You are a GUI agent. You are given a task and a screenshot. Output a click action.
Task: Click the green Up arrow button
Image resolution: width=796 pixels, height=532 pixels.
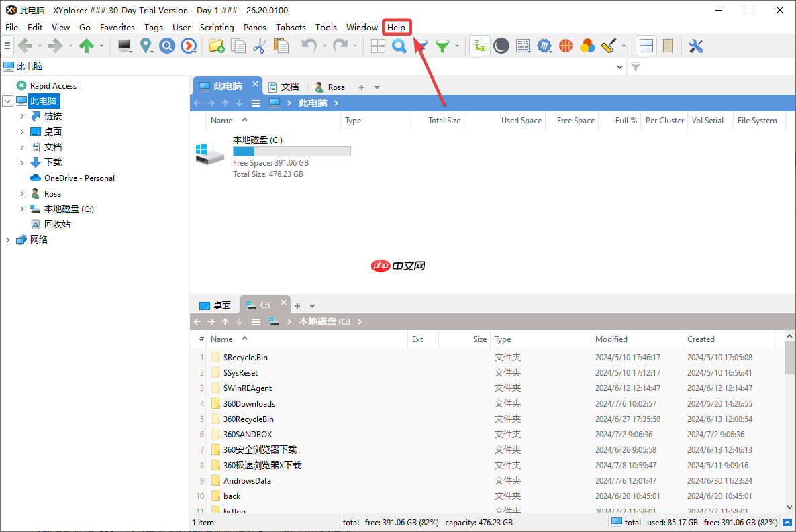[87, 46]
